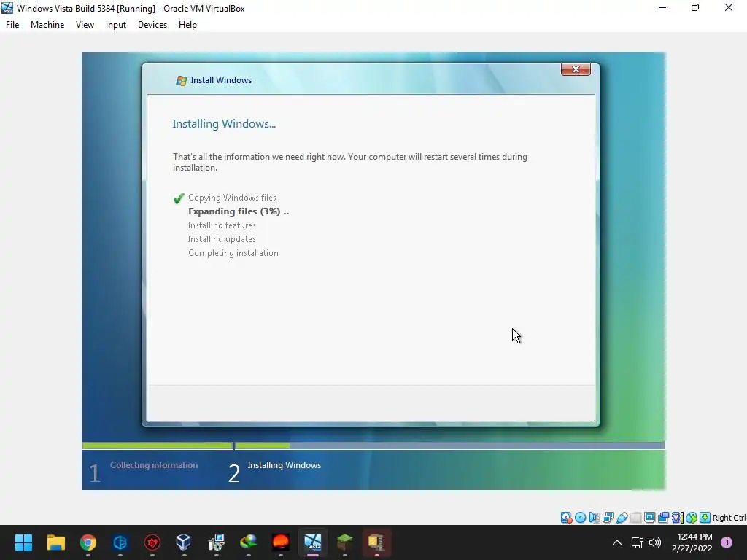Open the orange sunset app on taskbar
Screen dimensions: 747x560
click(x=281, y=542)
